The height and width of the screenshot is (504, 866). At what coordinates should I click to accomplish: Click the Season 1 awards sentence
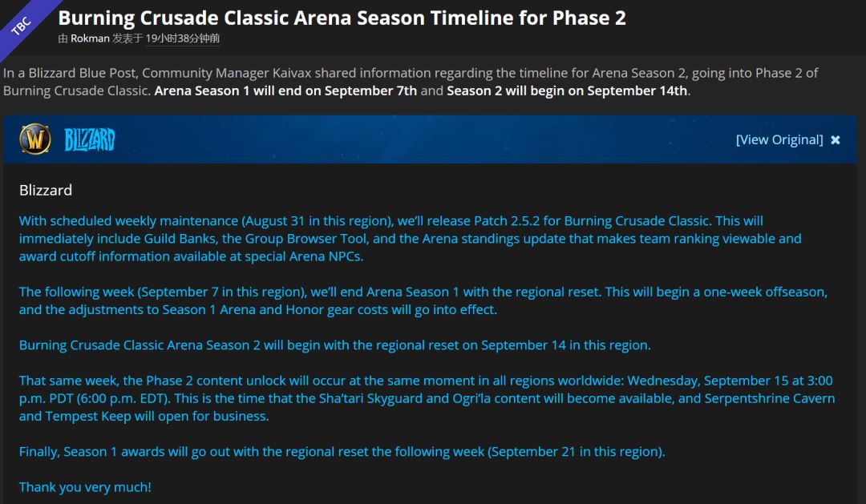coord(342,452)
